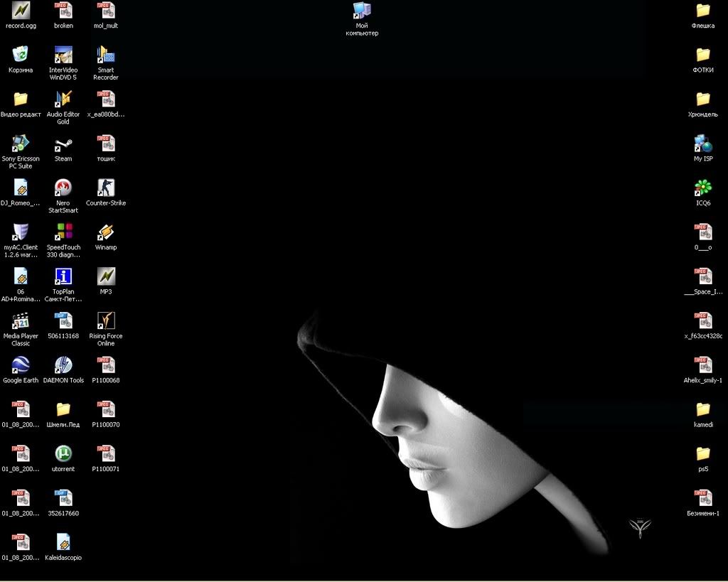Click the utorrent desktop icon
The width and height of the screenshot is (728, 582).
pyautogui.click(x=63, y=453)
